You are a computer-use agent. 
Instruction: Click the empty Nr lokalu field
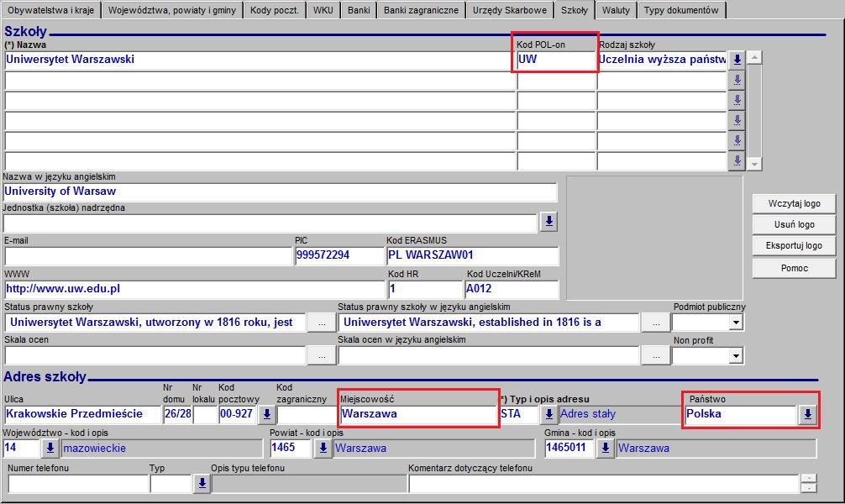click(x=205, y=414)
